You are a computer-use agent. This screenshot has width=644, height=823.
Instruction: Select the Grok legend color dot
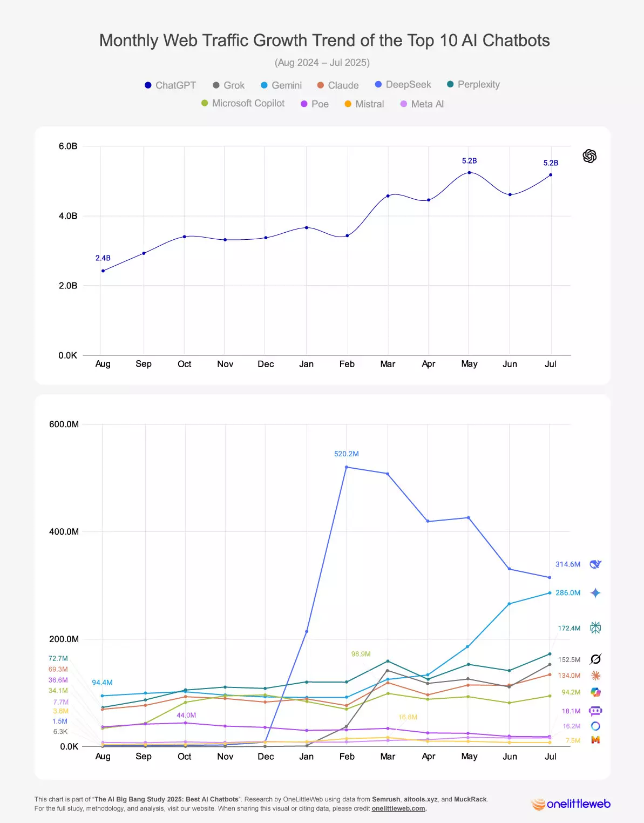[216, 85]
